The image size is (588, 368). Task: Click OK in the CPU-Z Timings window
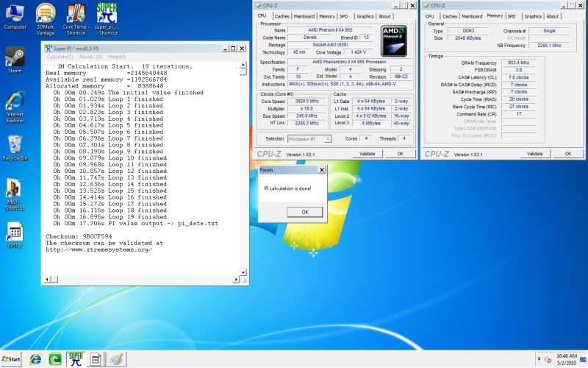point(568,154)
